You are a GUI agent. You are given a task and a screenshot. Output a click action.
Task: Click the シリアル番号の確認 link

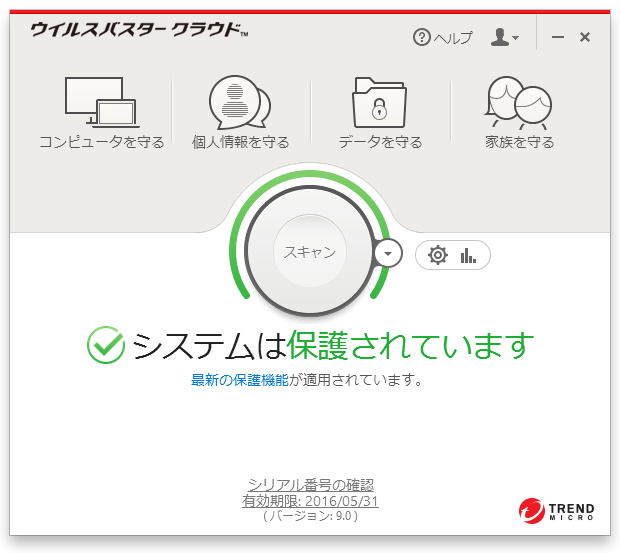[310, 485]
